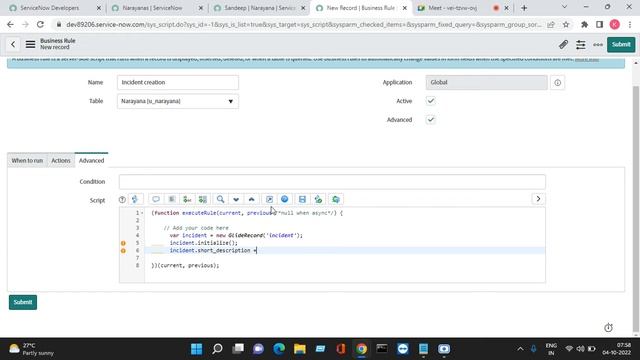This screenshot has height=360, width=640.
Task: Open script editor help icon
Action: pyautogui.click(x=122, y=200)
